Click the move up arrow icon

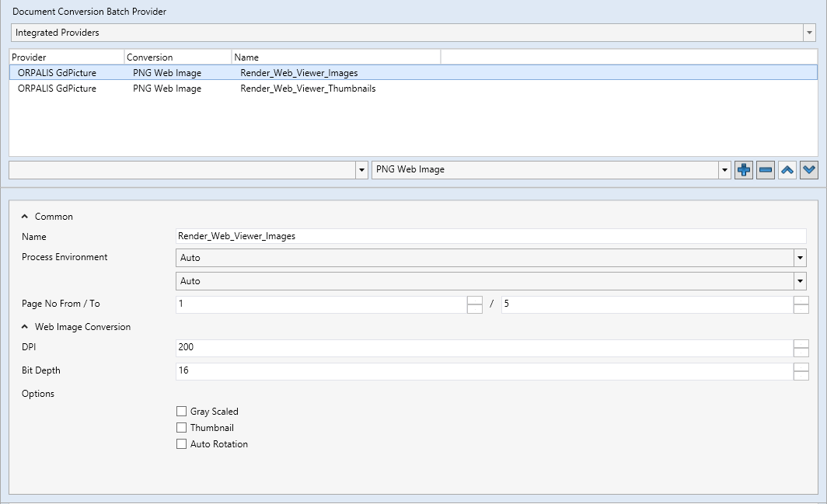pyautogui.click(x=787, y=170)
